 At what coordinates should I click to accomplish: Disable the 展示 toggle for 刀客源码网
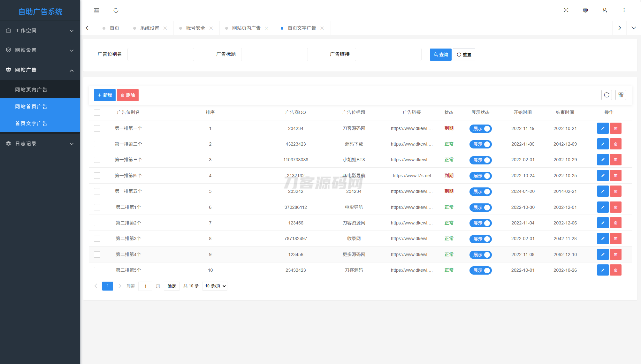pos(480,128)
